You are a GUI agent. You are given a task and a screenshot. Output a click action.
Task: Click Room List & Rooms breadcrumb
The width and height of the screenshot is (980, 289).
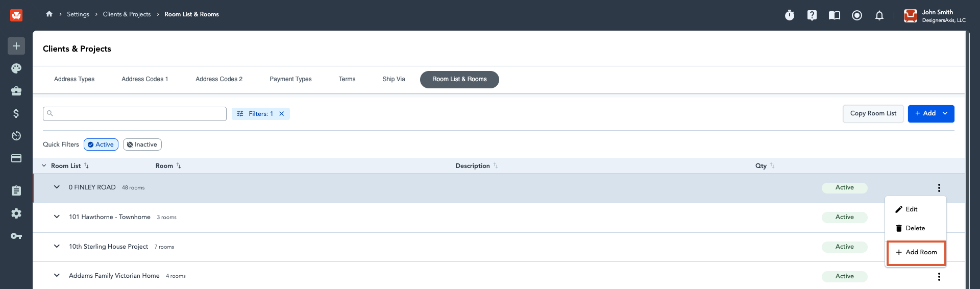[191, 14]
